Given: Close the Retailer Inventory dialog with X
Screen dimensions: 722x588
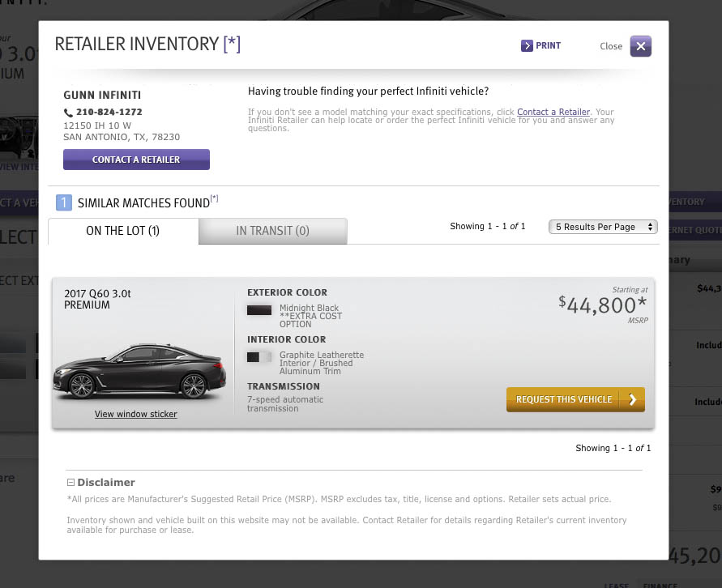Looking at the screenshot, I should pos(640,46).
